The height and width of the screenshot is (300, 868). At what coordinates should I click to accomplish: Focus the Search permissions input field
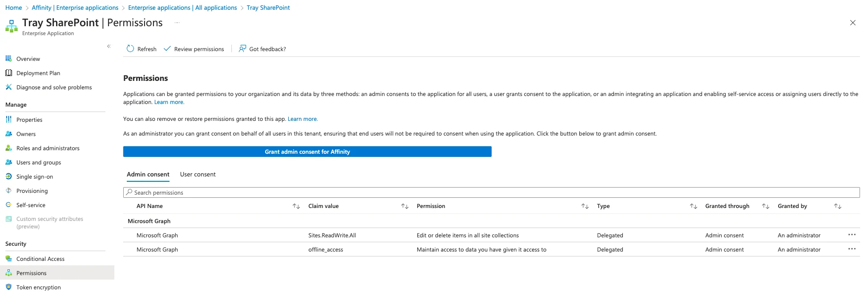tap(491, 192)
